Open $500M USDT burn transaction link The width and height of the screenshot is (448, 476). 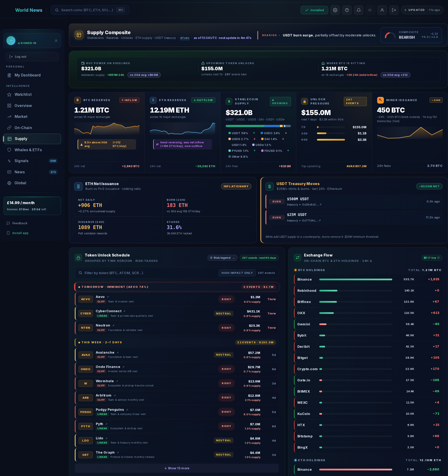coord(304,205)
